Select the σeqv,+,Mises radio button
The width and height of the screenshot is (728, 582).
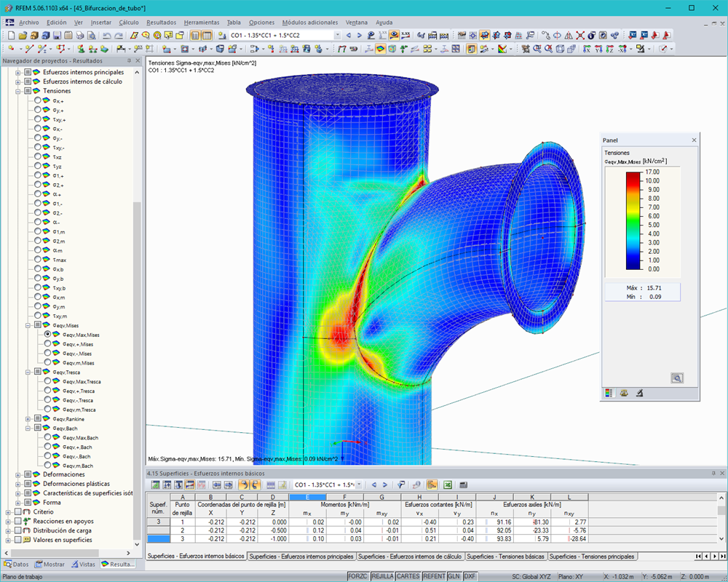(x=47, y=343)
